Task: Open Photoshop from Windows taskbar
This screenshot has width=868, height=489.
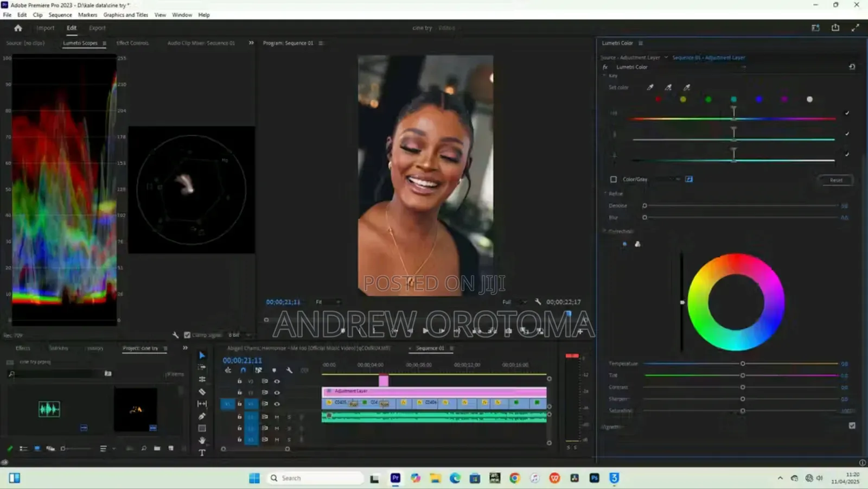Action: [x=595, y=478]
